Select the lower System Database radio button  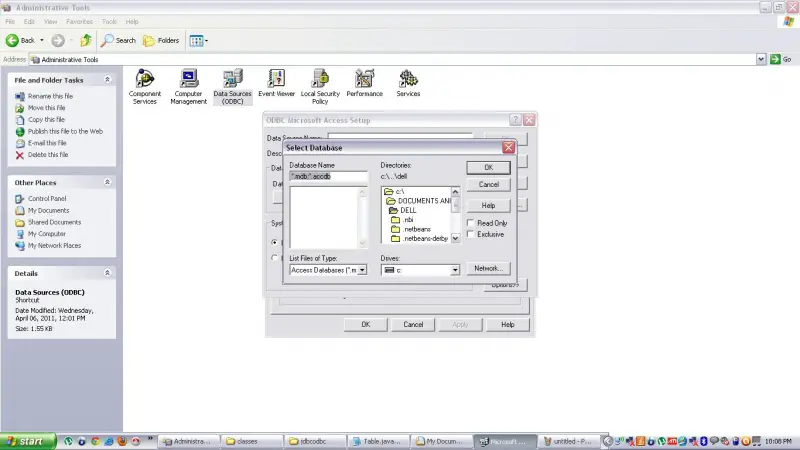point(274,258)
